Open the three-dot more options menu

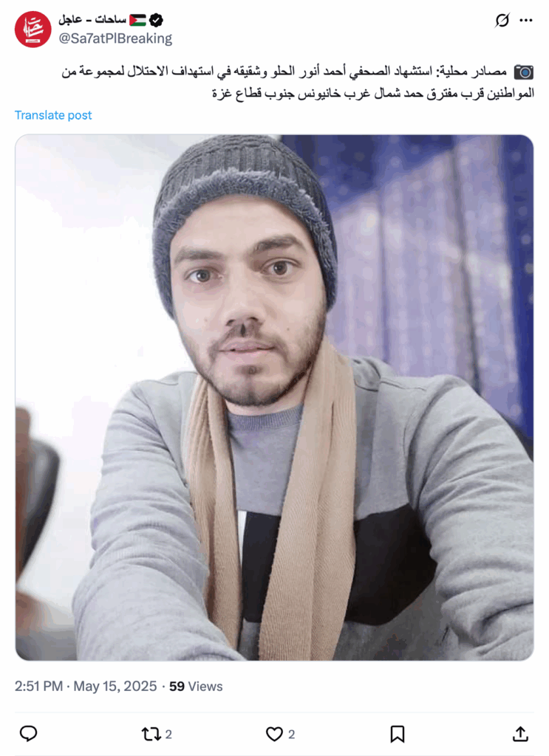(x=526, y=20)
